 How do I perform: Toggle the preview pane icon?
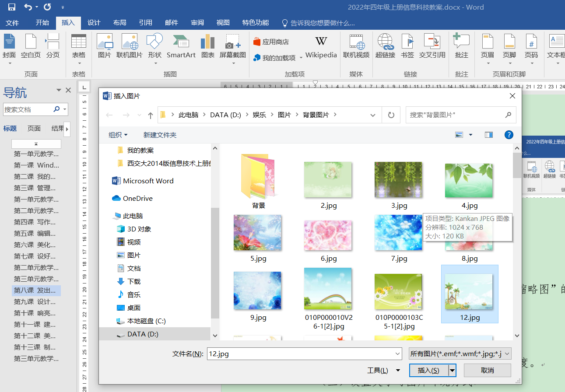coord(488,135)
